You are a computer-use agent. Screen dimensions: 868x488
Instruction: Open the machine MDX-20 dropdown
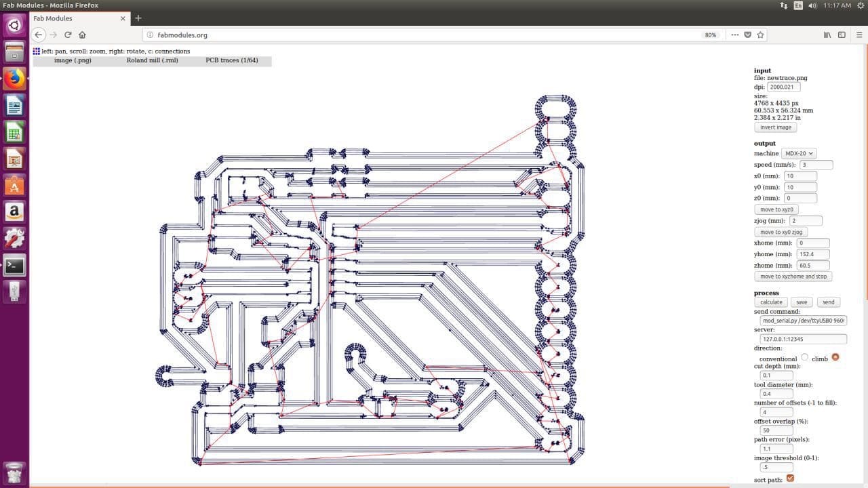pyautogui.click(x=799, y=153)
